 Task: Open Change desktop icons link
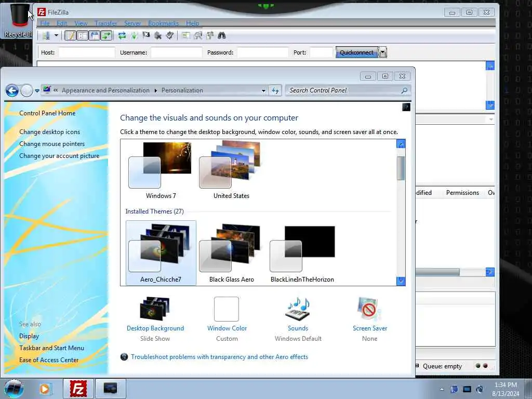49,132
